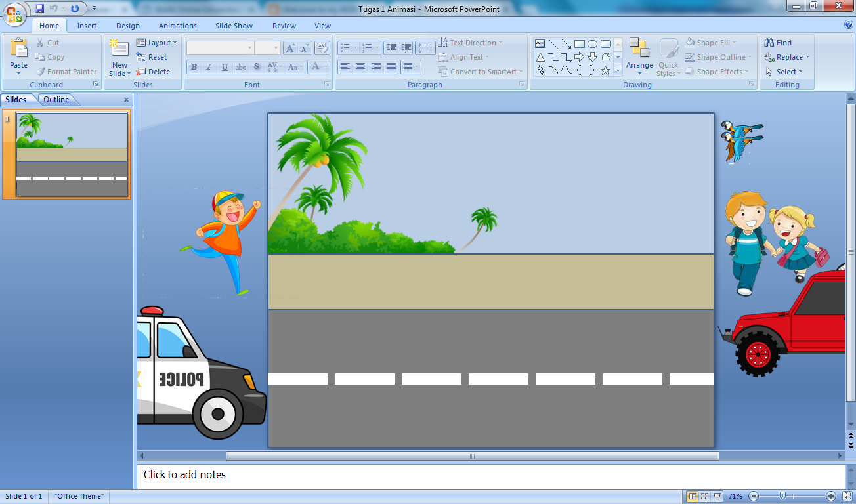Image resolution: width=856 pixels, height=504 pixels.
Task: Select slide 1 thumbnail in Slides pane
Action: click(x=72, y=155)
